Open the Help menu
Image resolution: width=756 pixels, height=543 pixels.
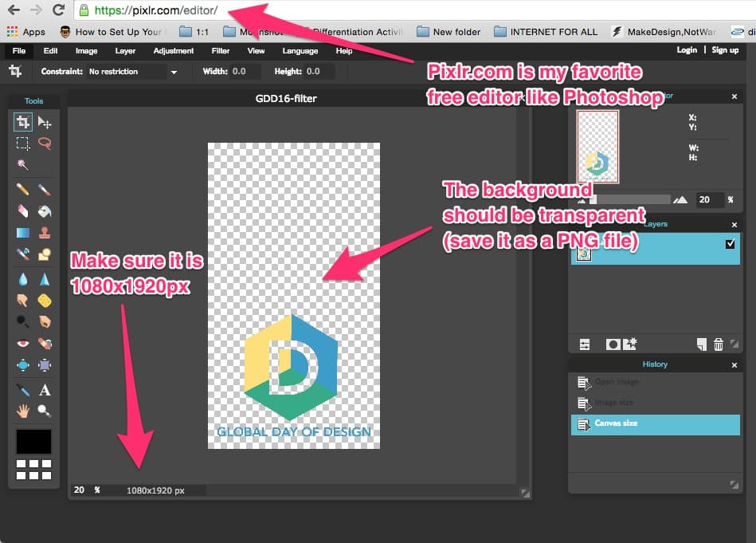(344, 51)
